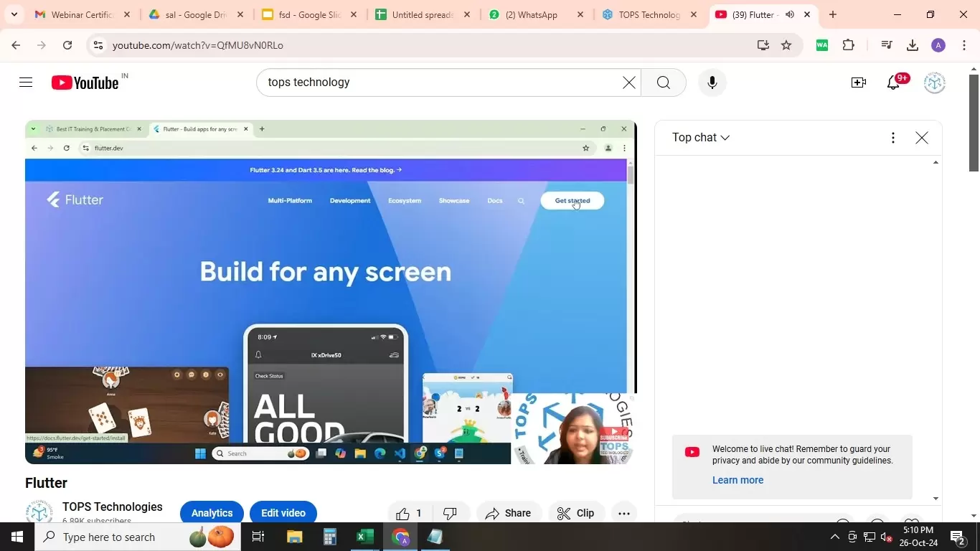
Task: Share the Flutter video
Action: pos(509,513)
